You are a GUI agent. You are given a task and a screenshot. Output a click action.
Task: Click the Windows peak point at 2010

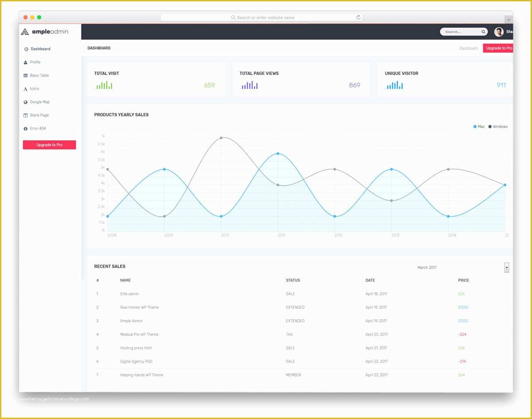221,138
